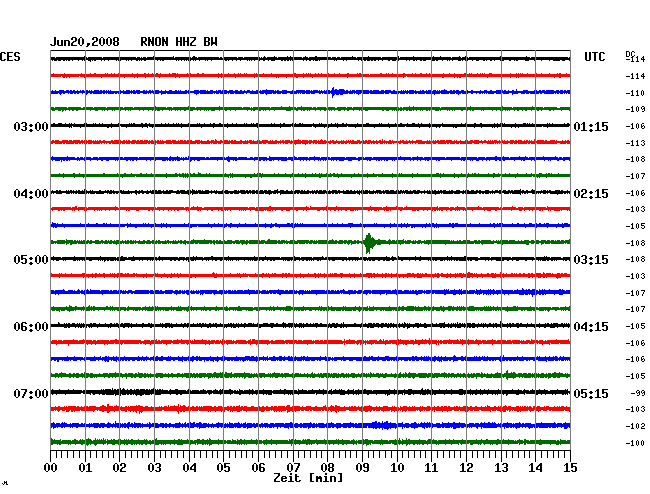Select minute 05 on the time axis
This screenshot has width=650, height=494.
[x=223, y=467]
